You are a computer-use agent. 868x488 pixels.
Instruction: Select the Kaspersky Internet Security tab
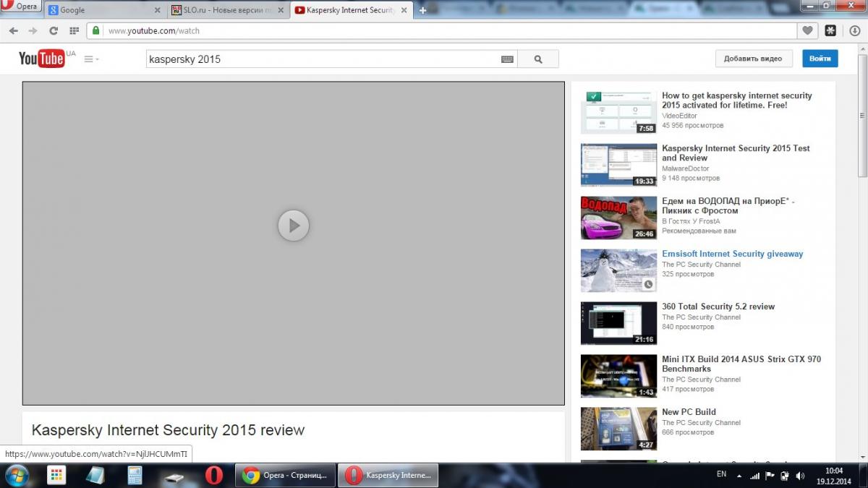coord(350,10)
